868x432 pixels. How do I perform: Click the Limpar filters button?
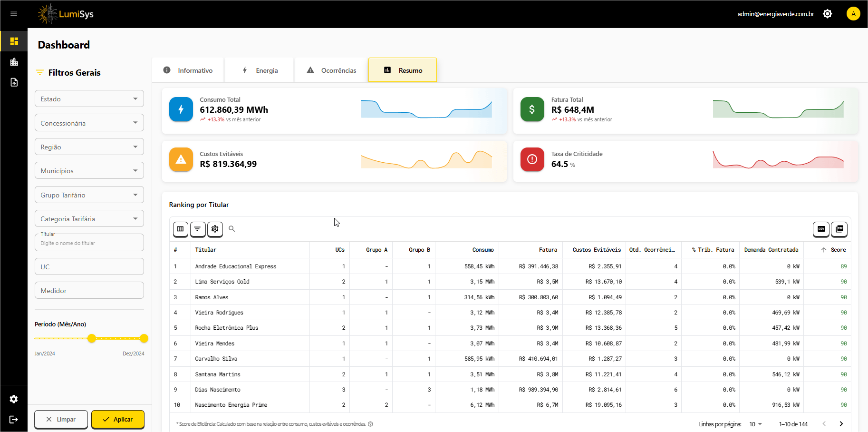61,419
